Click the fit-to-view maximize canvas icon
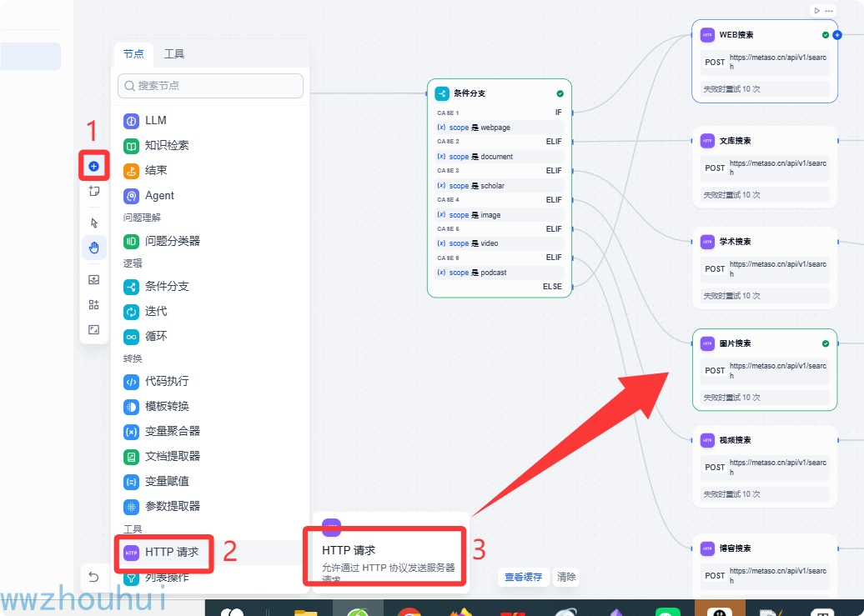Screen dimensions: 864x616 pos(93,329)
